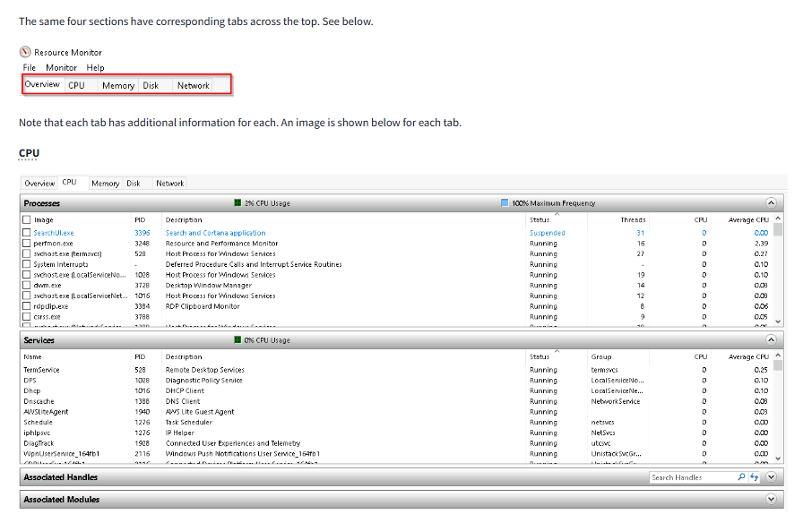812x523 pixels.
Task: Click the Services list scroll-up arrow
Action: (x=777, y=356)
